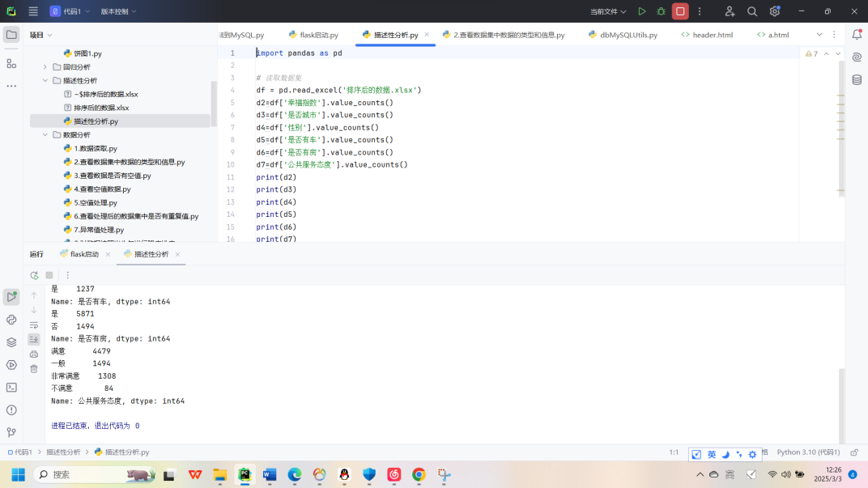868x488 pixels.
Task: Open Search Everywhere magnifier icon
Action: coord(752,11)
